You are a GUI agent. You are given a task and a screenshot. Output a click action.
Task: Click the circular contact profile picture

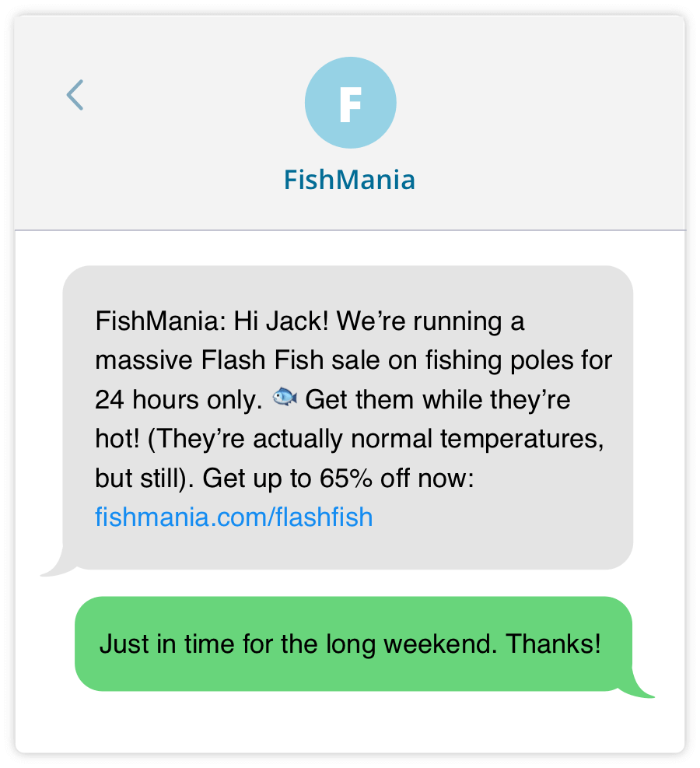click(x=350, y=102)
